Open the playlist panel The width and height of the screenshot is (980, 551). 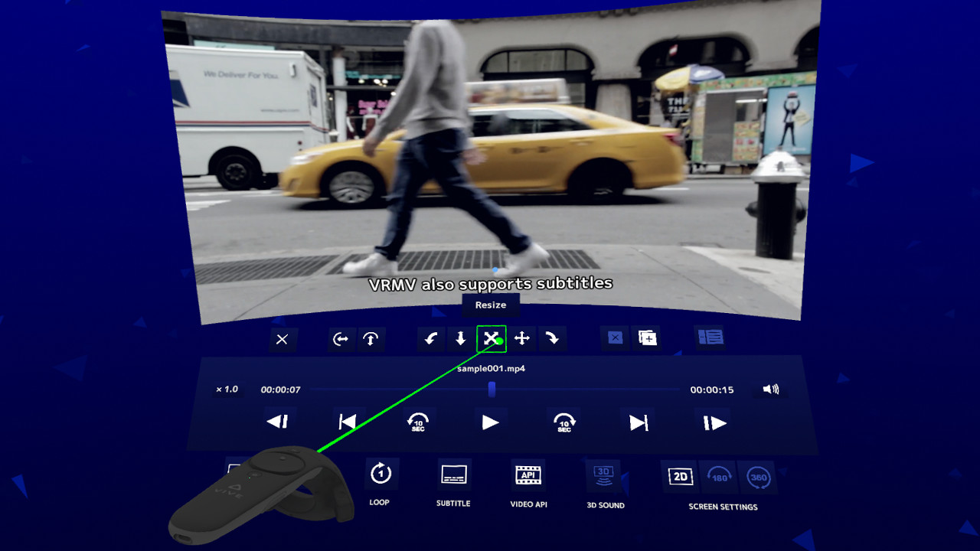tap(710, 337)
